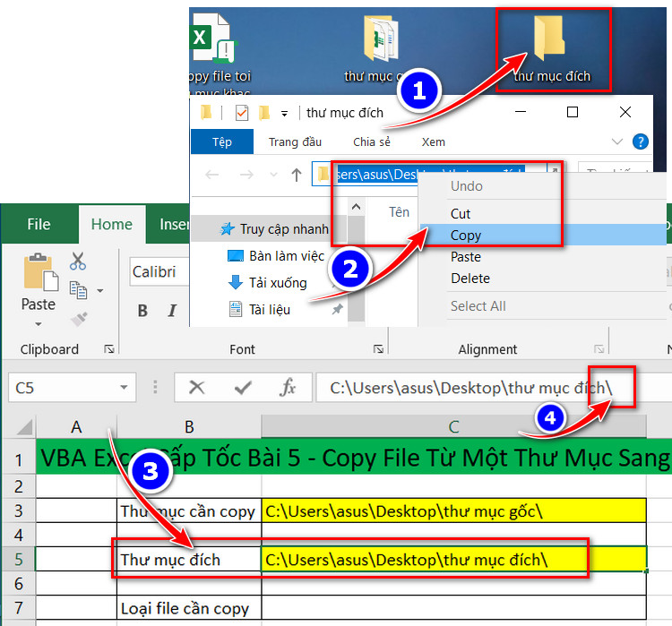
Task: Select Truy cập nhanh in navigation pane
Action: (274, 228)
